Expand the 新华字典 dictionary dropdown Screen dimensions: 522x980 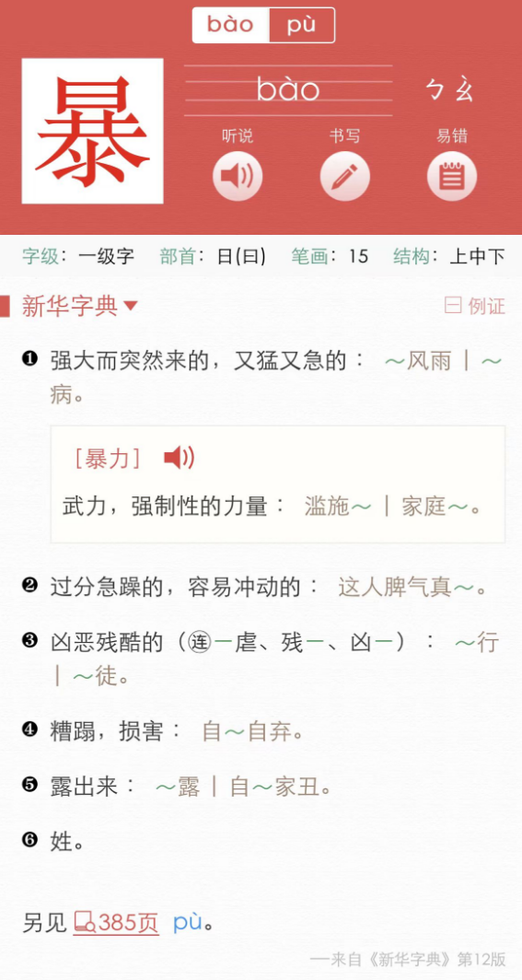coord(79,306)
